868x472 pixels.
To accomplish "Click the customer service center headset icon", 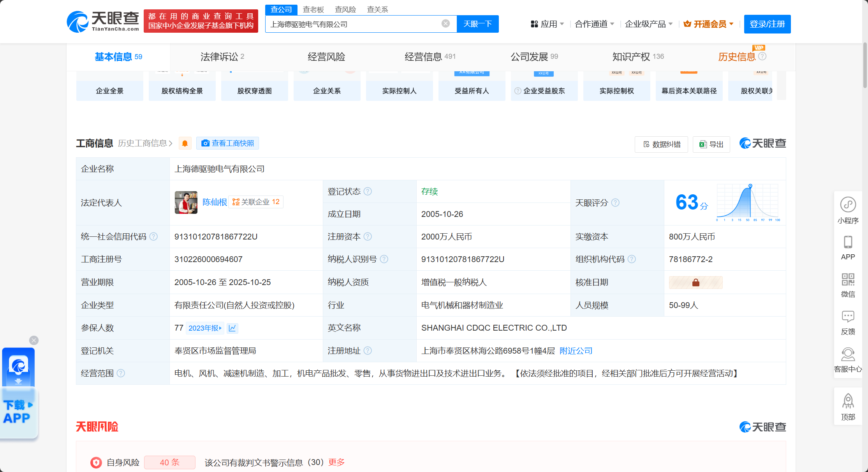I will pyautogui.click(x=848, y=354).
